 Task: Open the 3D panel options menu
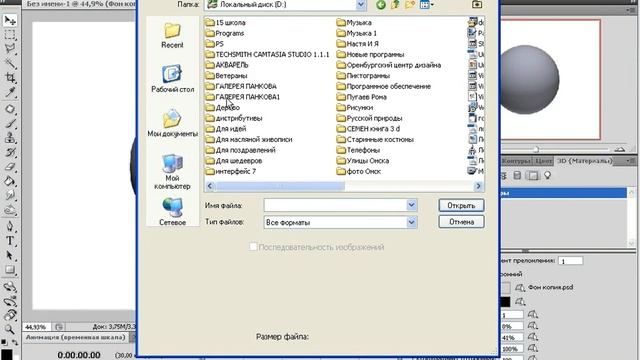point(631,161)
